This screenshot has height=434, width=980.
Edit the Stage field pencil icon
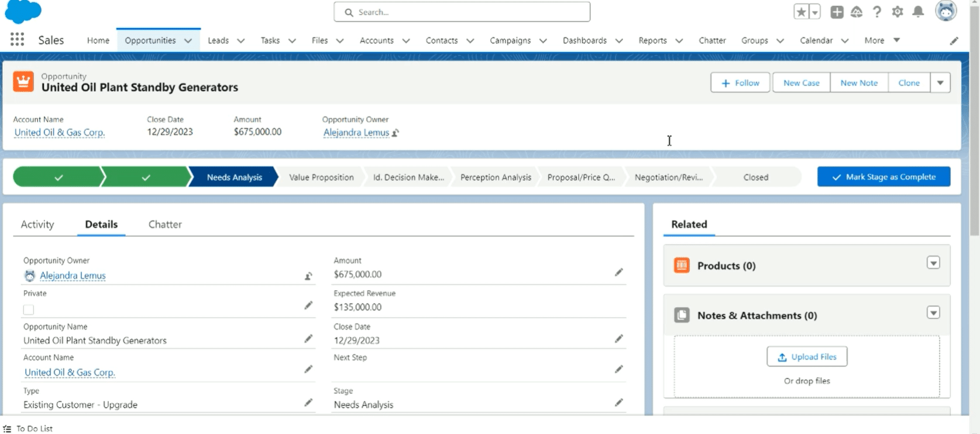click(x=618, y=402)
